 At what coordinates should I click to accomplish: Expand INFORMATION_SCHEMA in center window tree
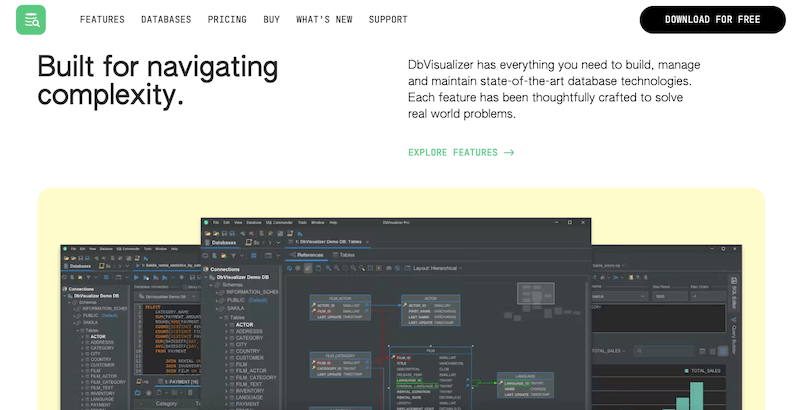216,292
